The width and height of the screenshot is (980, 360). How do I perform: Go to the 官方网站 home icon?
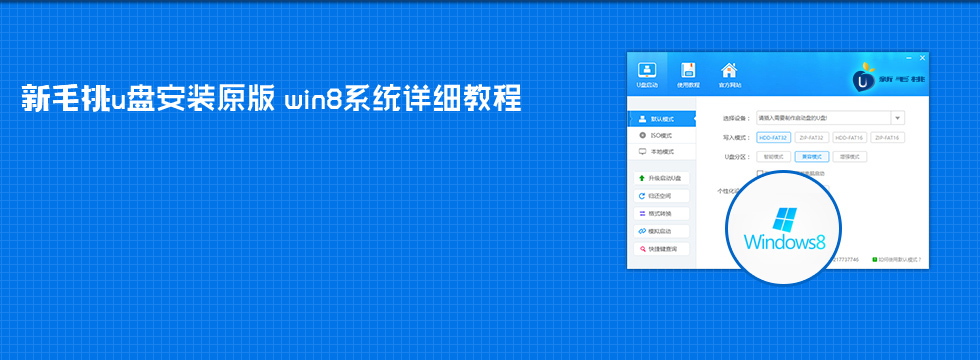coord(729,70)
